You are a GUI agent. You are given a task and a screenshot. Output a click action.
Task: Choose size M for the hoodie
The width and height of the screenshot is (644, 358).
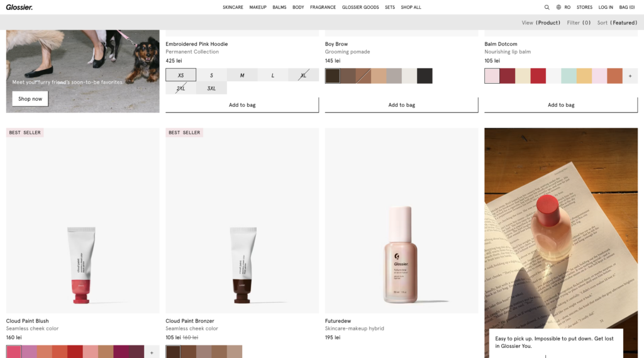point(242,76)
